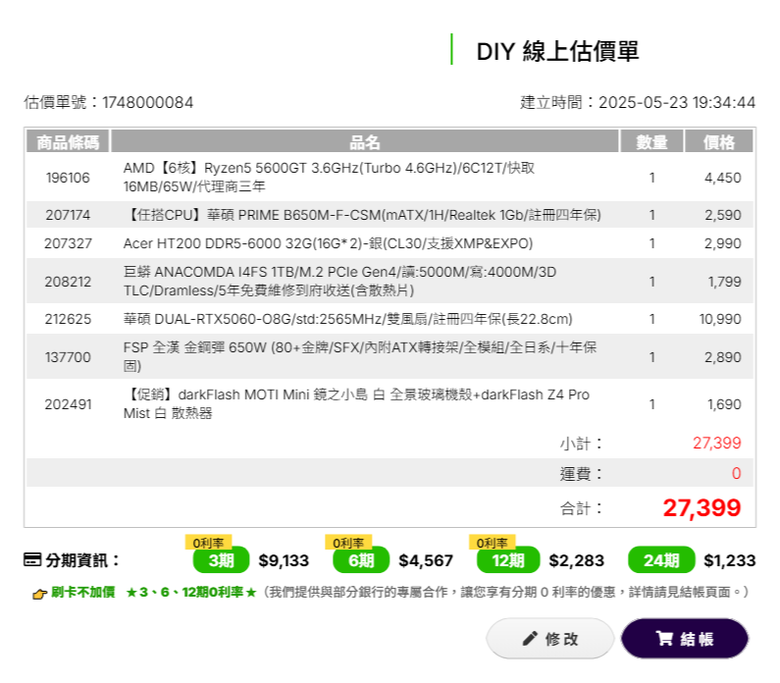Click the 刷卡不加價 green text
The image size is (780, 683).
(83, 592)
